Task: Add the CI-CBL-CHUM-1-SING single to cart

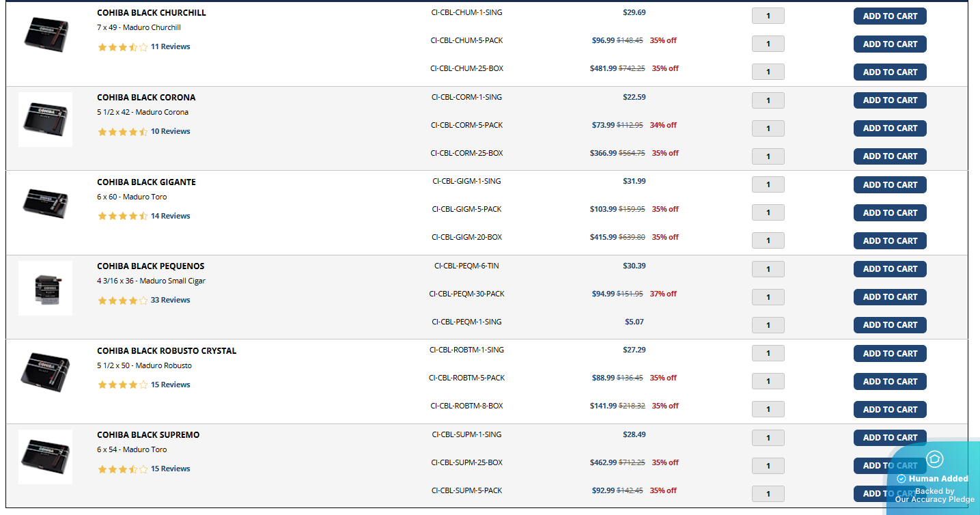Action: (889, 16)
